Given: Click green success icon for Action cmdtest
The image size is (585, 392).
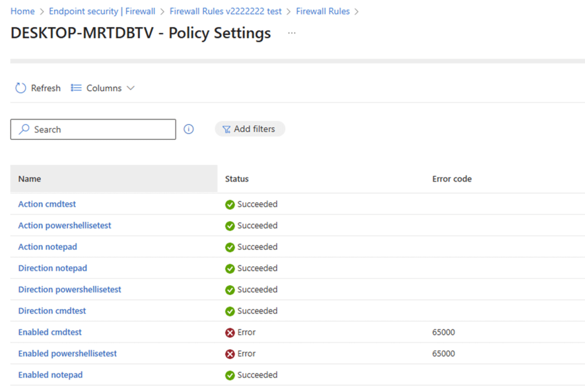Looking at the screenshot, I should [230, 205].
